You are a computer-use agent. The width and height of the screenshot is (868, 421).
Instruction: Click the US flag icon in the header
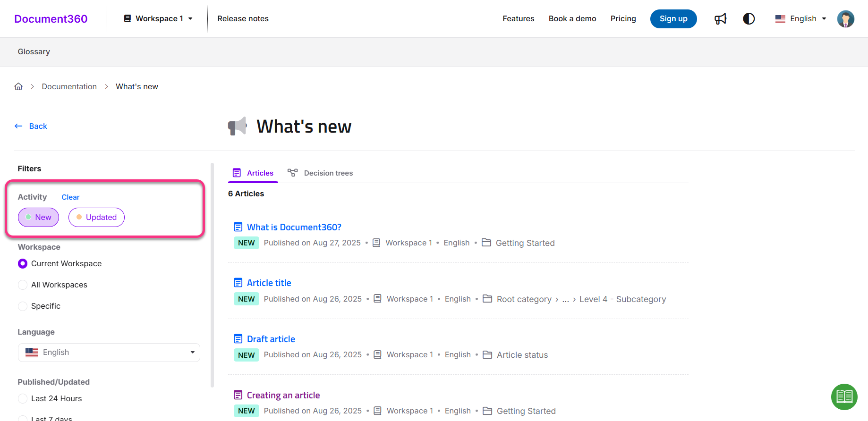point(780,19)
